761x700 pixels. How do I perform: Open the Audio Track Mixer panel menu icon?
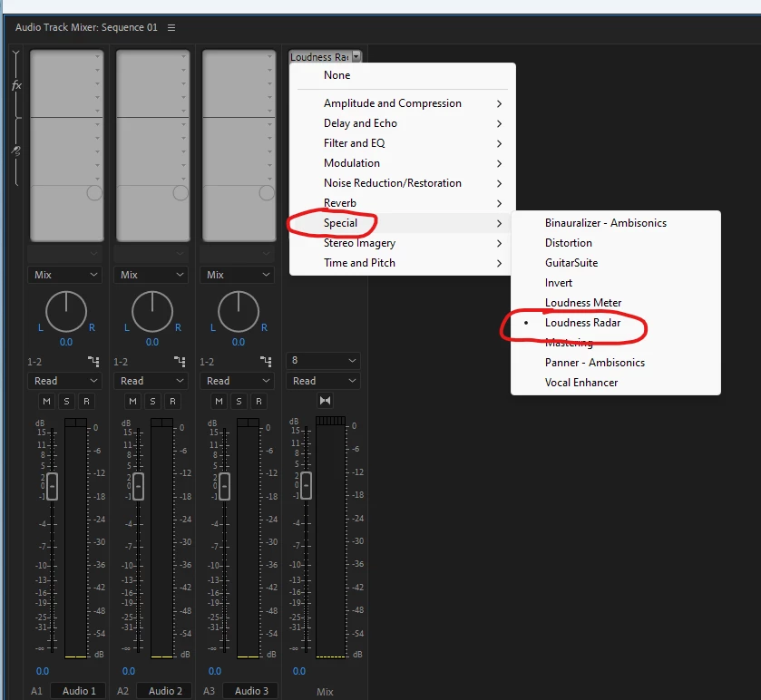coord(171,27)
